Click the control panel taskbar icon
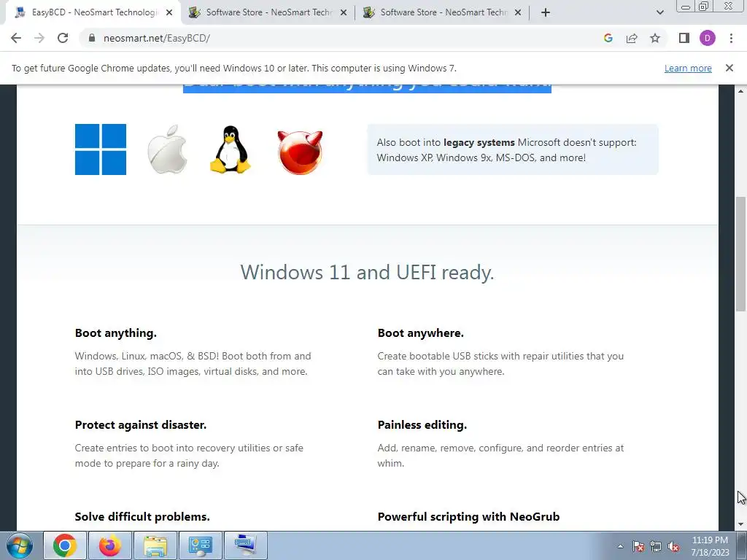 [x=200, y=545]
